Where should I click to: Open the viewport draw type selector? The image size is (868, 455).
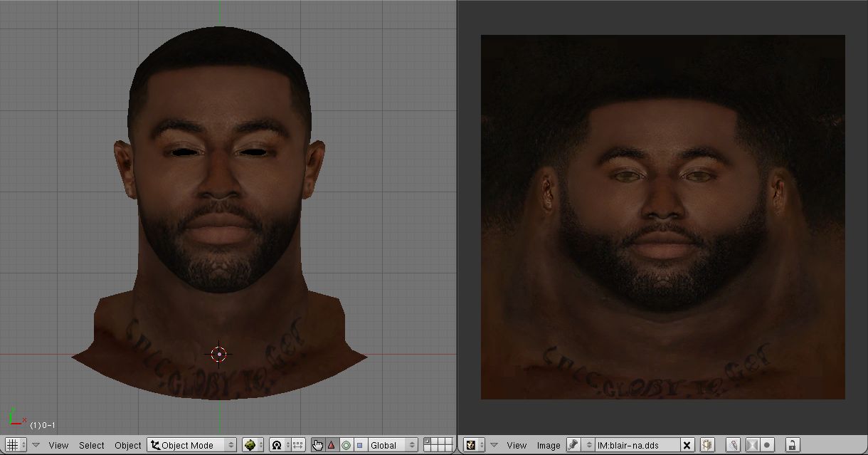[x=253, y=445]
